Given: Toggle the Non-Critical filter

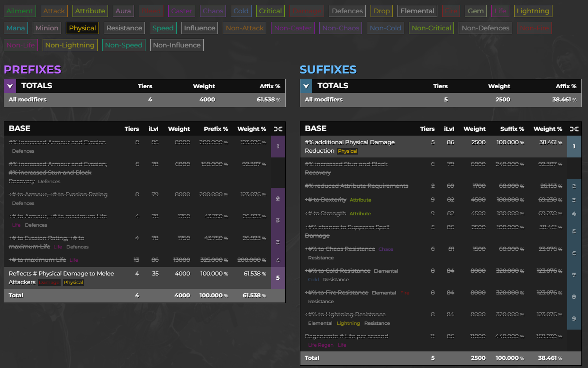Looking at the screenshot, I should click(x=432, y=28).
